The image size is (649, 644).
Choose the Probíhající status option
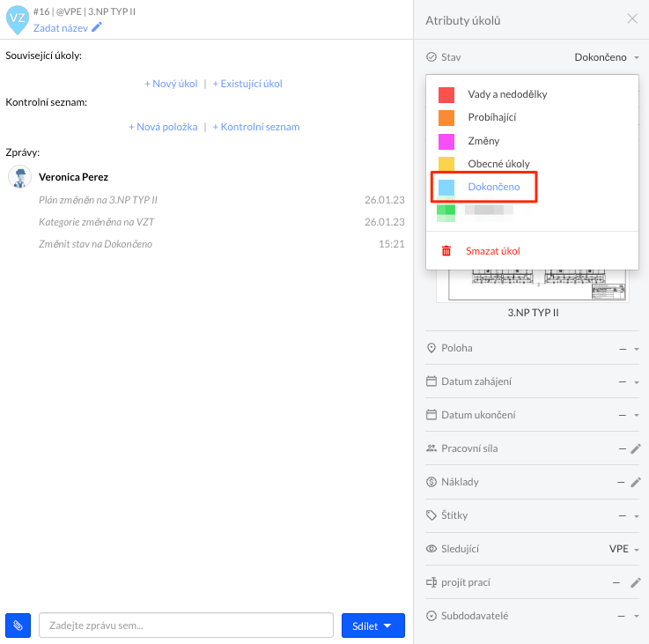(491, 117)
